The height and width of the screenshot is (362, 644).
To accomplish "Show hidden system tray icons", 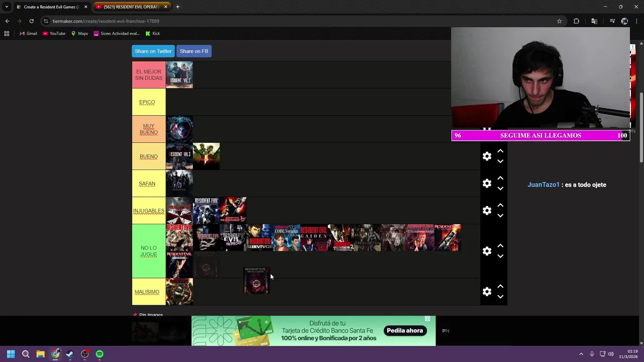I will [581, 354].
